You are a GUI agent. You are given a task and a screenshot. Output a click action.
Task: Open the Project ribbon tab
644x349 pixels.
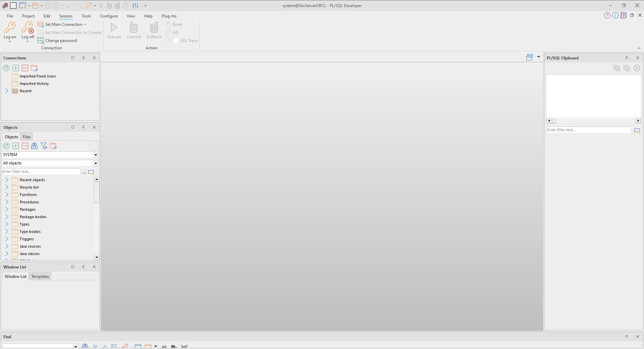point(28,16)
